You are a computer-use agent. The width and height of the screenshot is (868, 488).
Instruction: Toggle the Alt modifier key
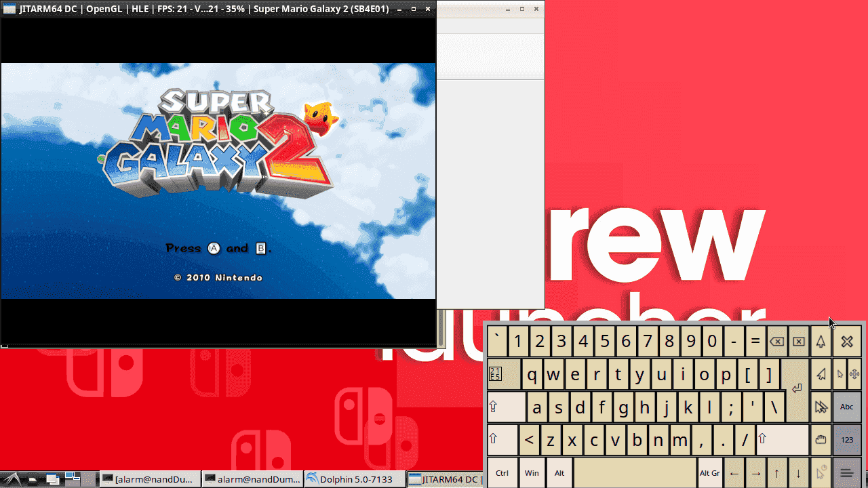[559, 473]
